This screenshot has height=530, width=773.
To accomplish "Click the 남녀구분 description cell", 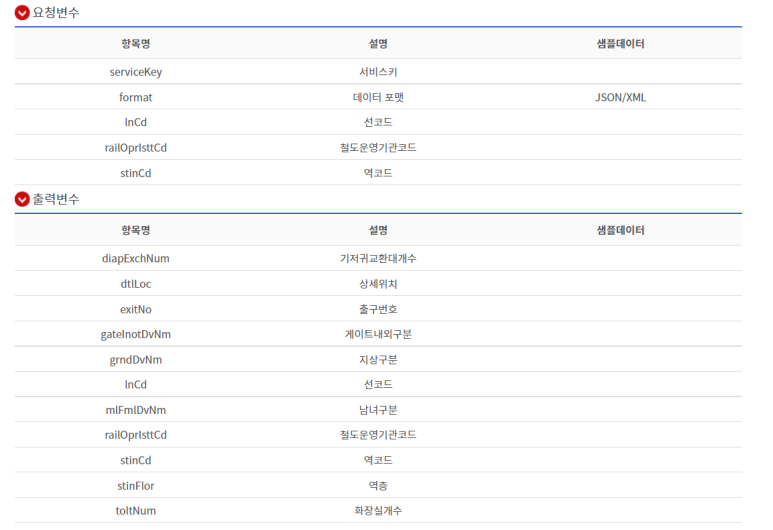I will click(x=378, y=410).
